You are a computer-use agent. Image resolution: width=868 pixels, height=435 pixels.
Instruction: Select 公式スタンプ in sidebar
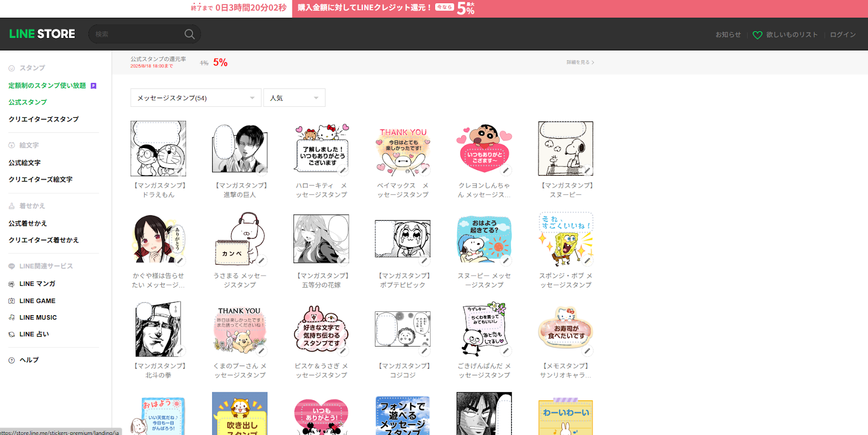coord(28,102)
